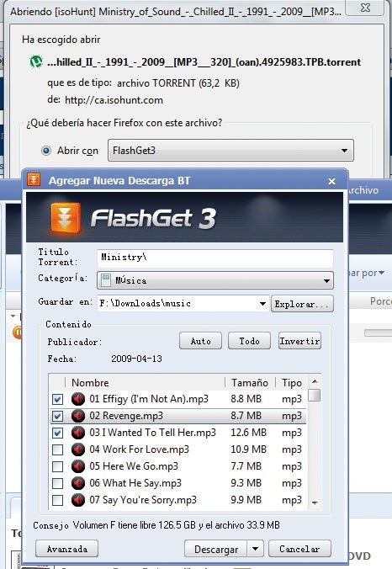
Task: Click audio icon of 07 Say You're Sorry
Action: (78, 500)
